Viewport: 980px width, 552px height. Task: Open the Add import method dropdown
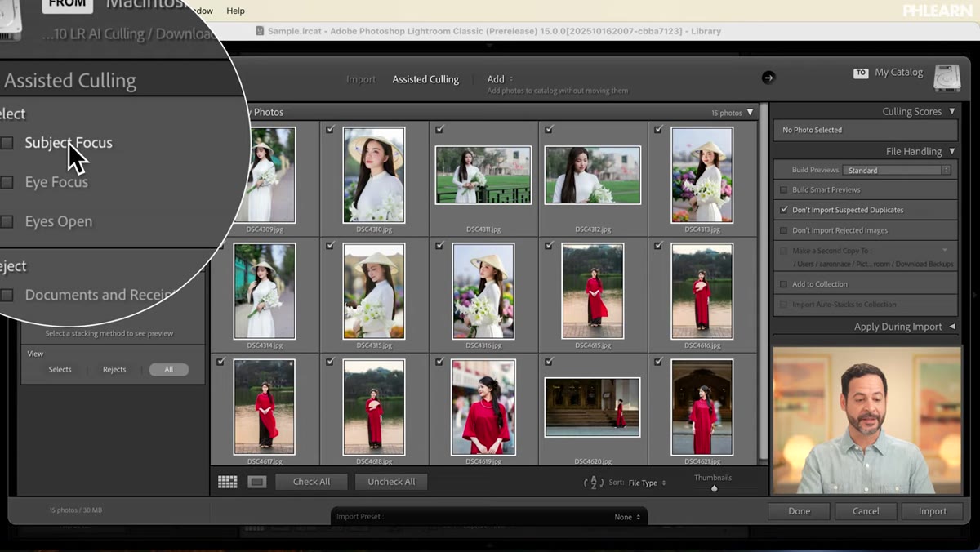pyautogui.click(x=500, y=79)
